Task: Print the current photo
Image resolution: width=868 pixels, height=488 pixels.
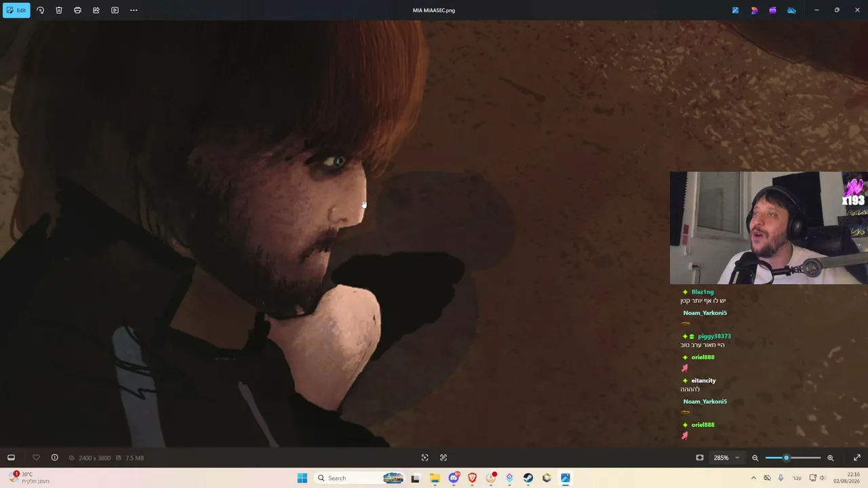Action: coord(77,10)
